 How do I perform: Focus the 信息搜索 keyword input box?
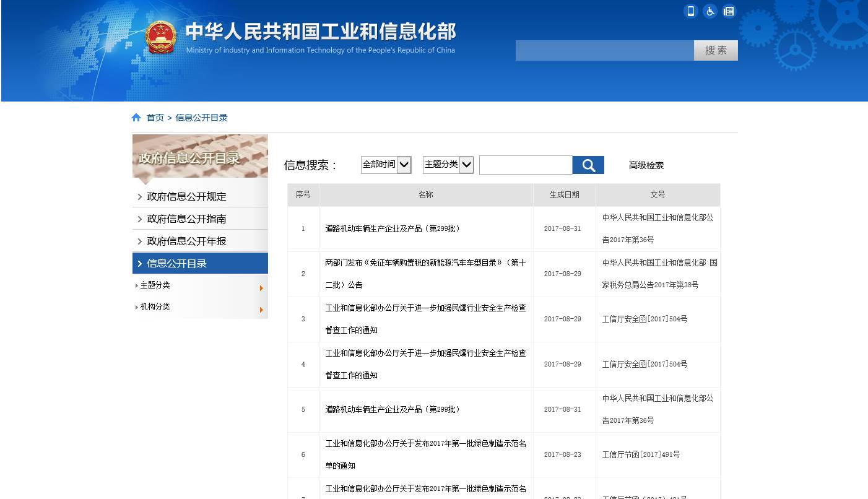point(526,165)
